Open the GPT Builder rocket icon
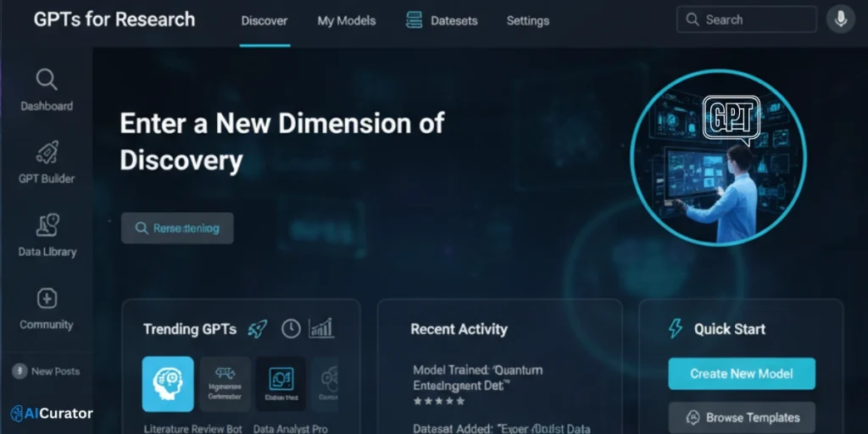 point(47,153)
